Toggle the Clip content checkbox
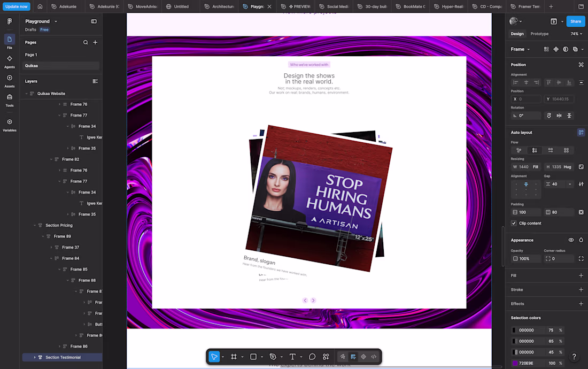The height and width of the screenshot is (369, 588). [514, 223]
